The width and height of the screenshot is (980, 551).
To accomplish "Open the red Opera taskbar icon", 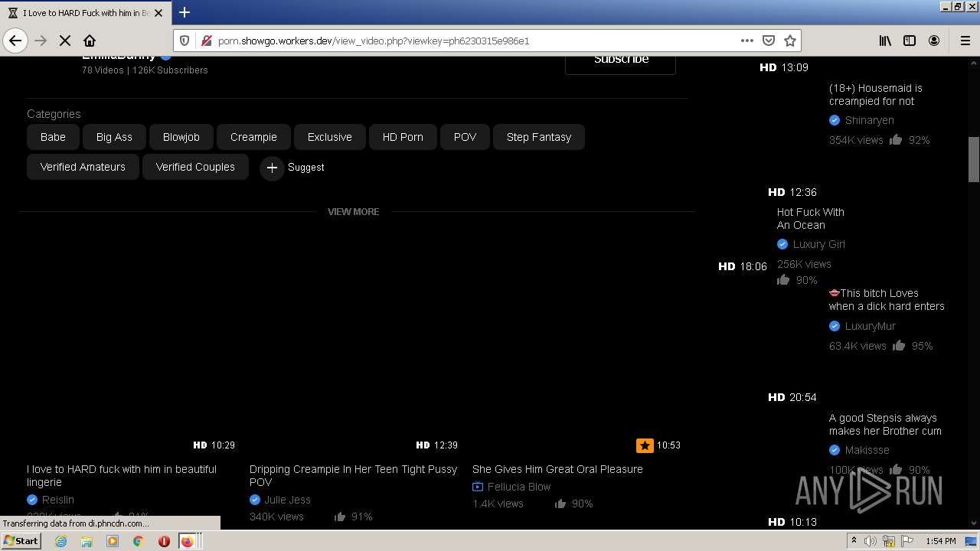I will (164, 541).
